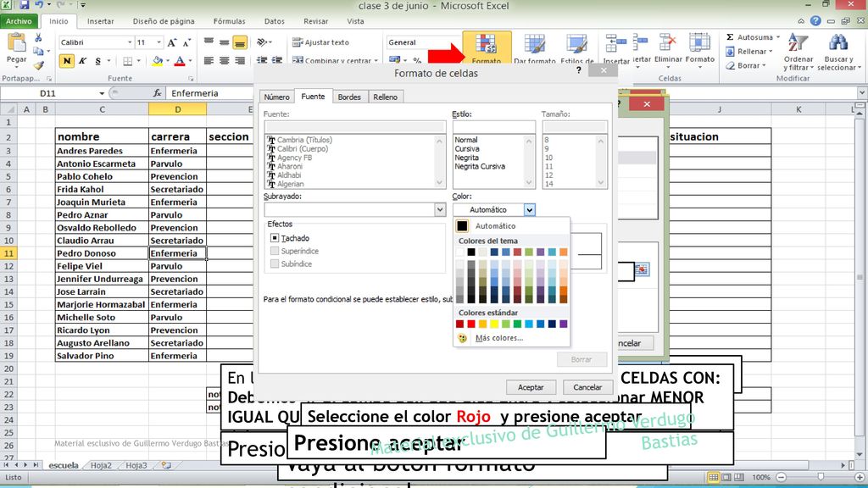Switch to the Revisar ribbon tab

(315, 21)
